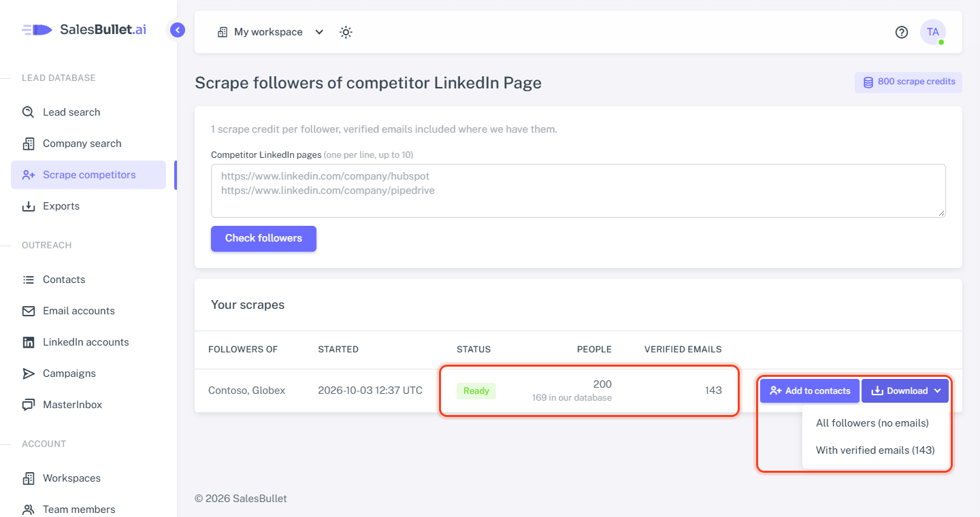Screen dimensions: 980x517
Task: Open MasterInbox
Action: tap(88, 405)
